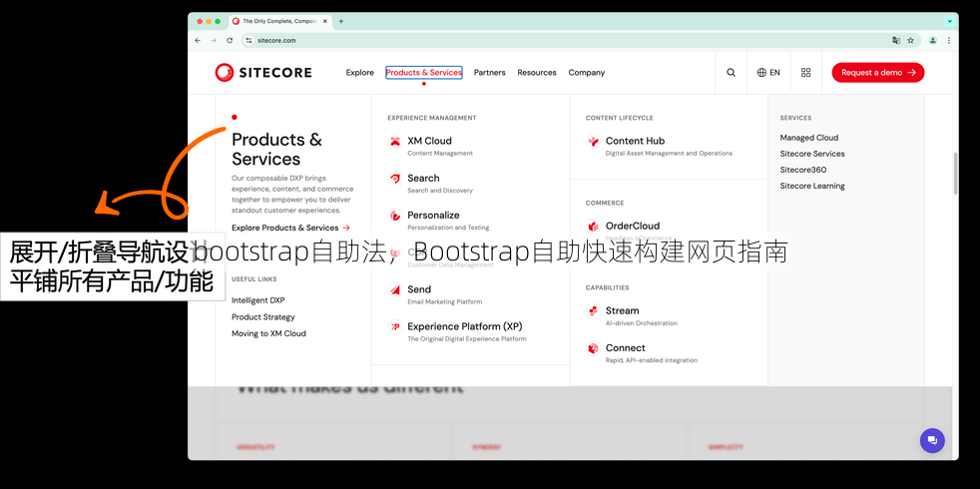Click the Sitecore logo
This screenshot has width=980, height=489.
pos(263,73)
